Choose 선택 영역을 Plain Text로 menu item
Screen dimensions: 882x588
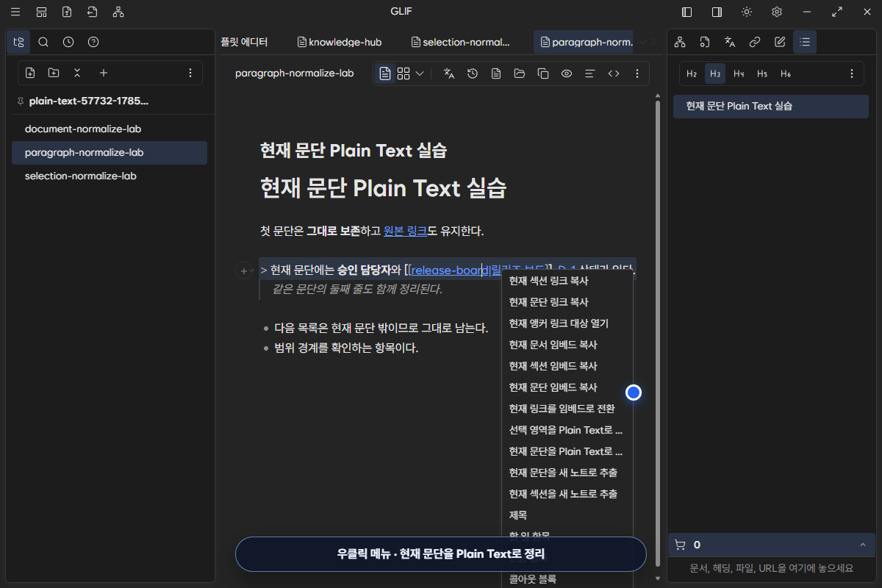[567, 430]
